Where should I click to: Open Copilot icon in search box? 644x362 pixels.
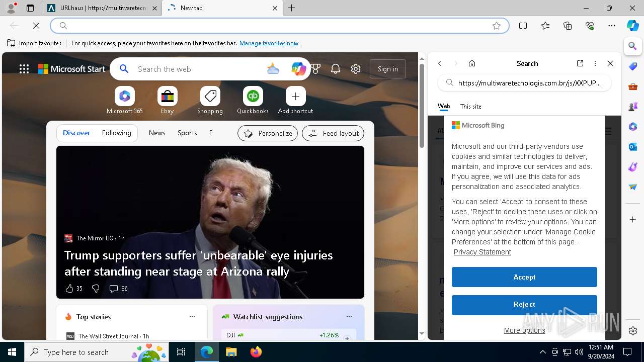click(x=298, y=69)
